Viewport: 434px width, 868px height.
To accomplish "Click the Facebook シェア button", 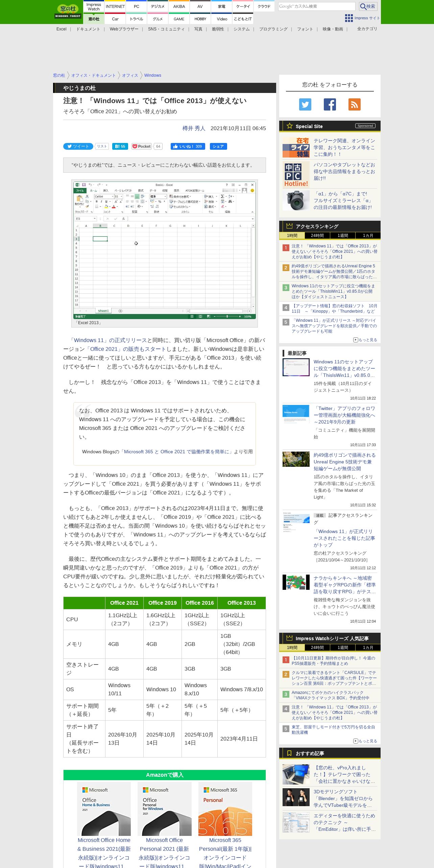I will [x=218, y=146].
